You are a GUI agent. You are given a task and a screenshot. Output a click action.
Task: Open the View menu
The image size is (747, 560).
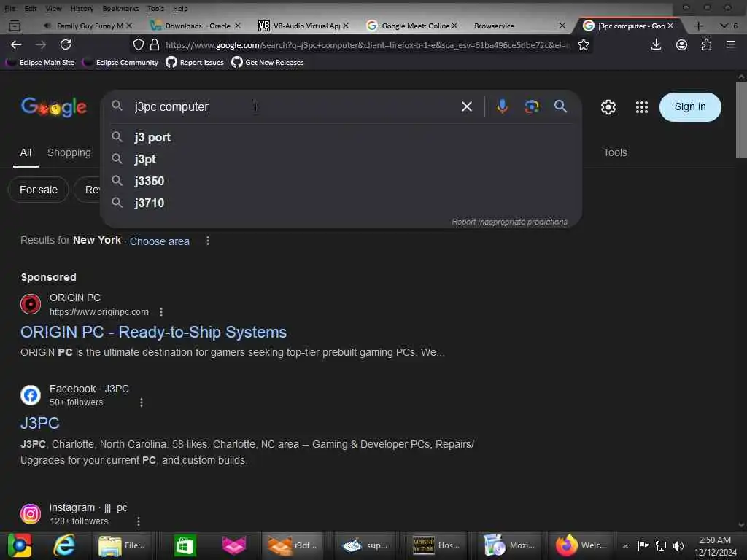53,9
